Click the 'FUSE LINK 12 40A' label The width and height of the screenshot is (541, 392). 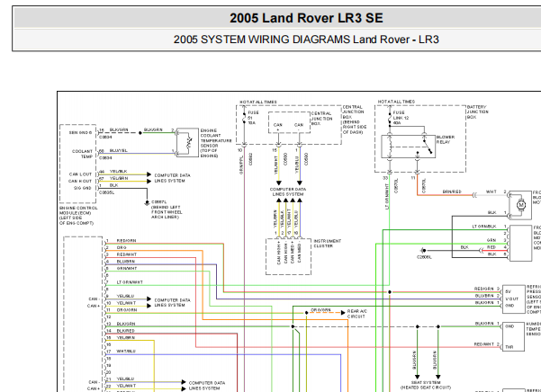tap(401, 118)
